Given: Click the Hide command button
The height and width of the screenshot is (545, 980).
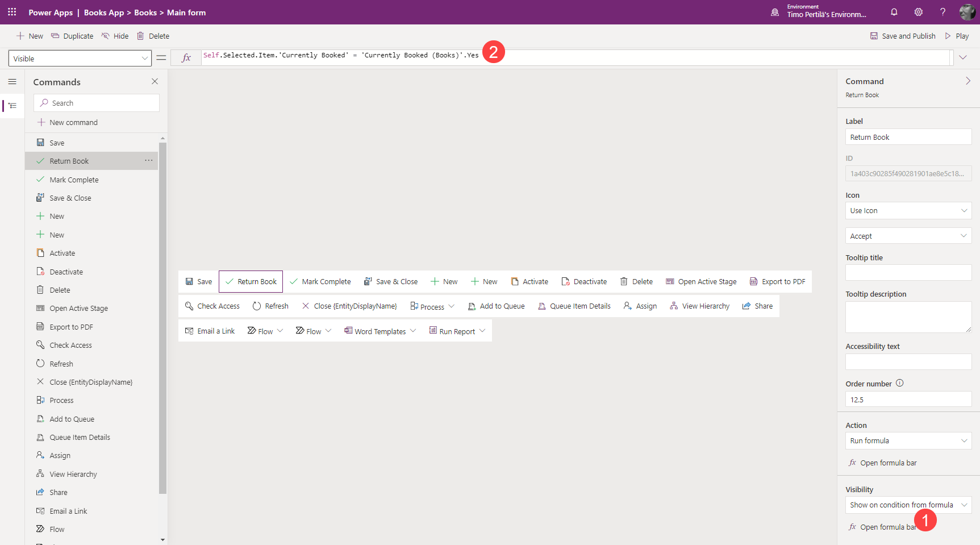Looking at the screenshot, I should pyautogui.click(x=115, y=36).
